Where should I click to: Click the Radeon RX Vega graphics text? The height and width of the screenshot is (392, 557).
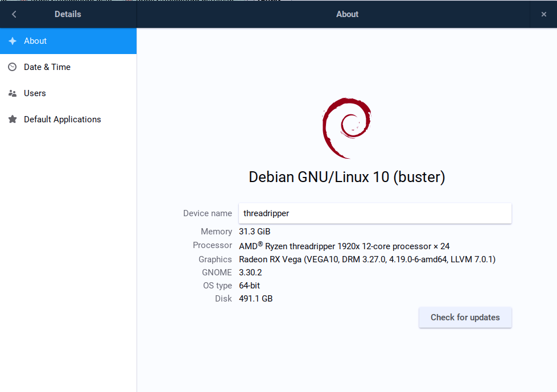point(367,259)
